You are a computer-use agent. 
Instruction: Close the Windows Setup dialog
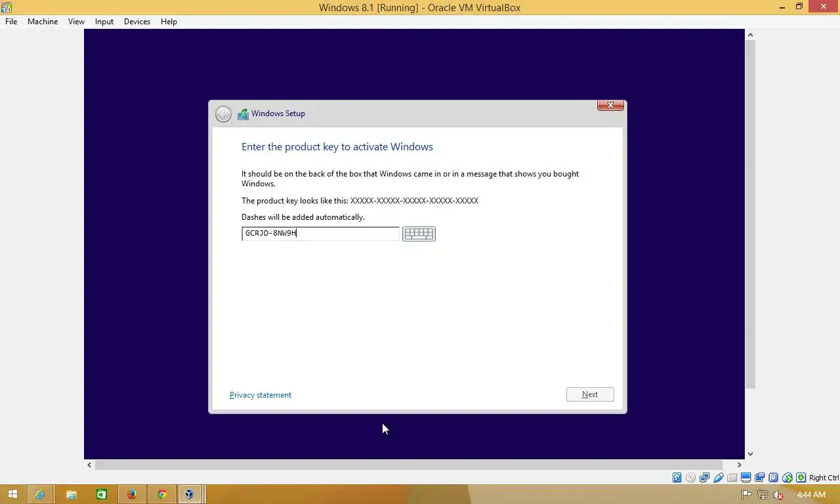click(x=610, y=105)
